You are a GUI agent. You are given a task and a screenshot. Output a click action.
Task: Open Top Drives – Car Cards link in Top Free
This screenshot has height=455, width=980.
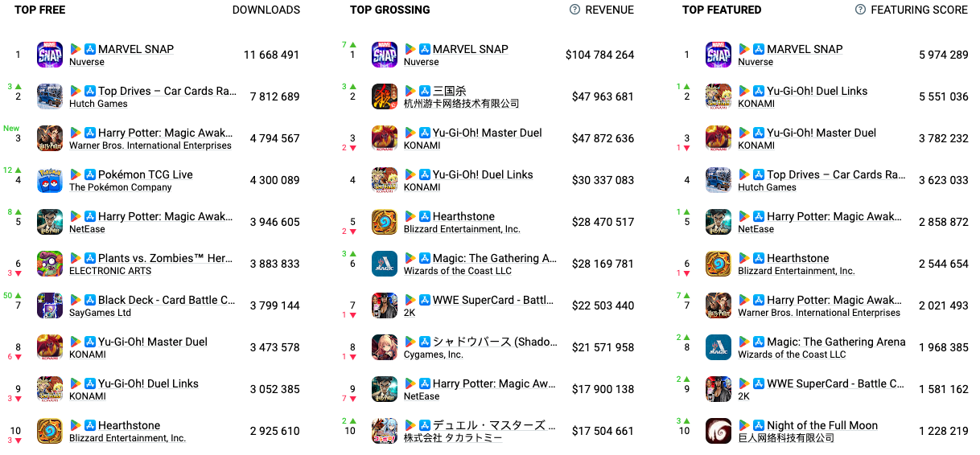167,91
